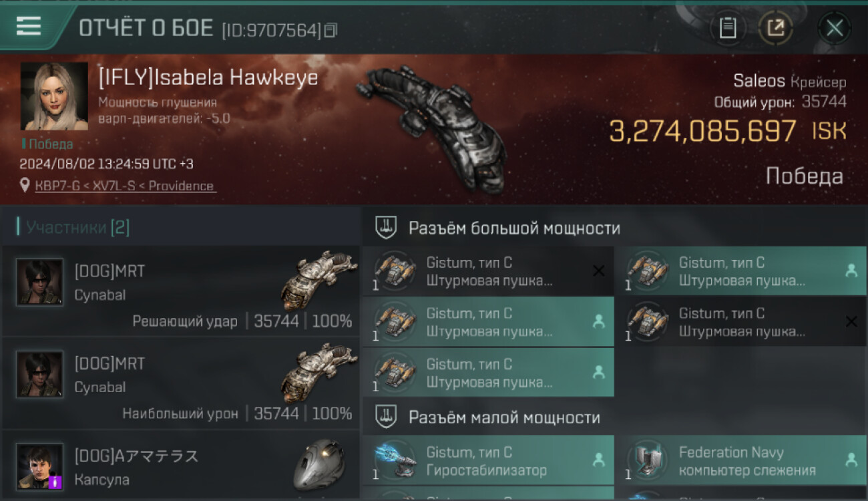Open Isabela Hawkeye's pilot portrait
This screenshot has width=868, height=501.
coord(54,96)
